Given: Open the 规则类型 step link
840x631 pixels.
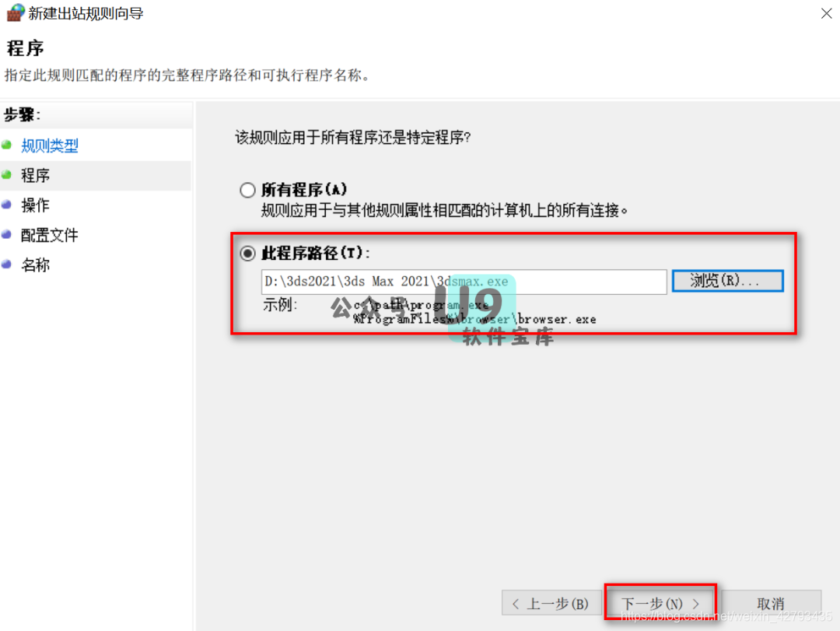Looking at the screenshot, I should point(50,145).
